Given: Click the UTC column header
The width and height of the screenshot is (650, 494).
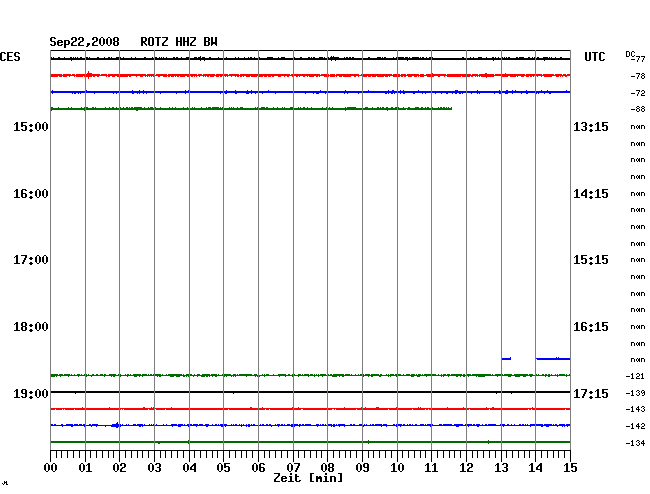Looking at the screenshot, I should tap(594, 57).
